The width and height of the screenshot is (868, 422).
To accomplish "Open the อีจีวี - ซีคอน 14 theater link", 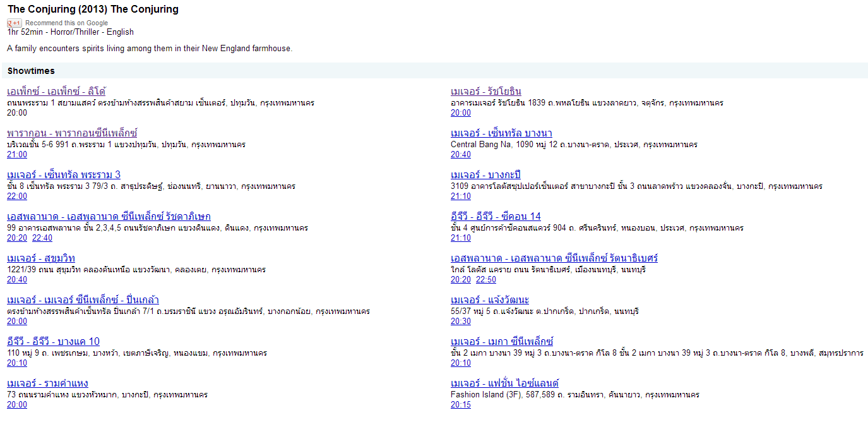I will click(x=496, y=216).
